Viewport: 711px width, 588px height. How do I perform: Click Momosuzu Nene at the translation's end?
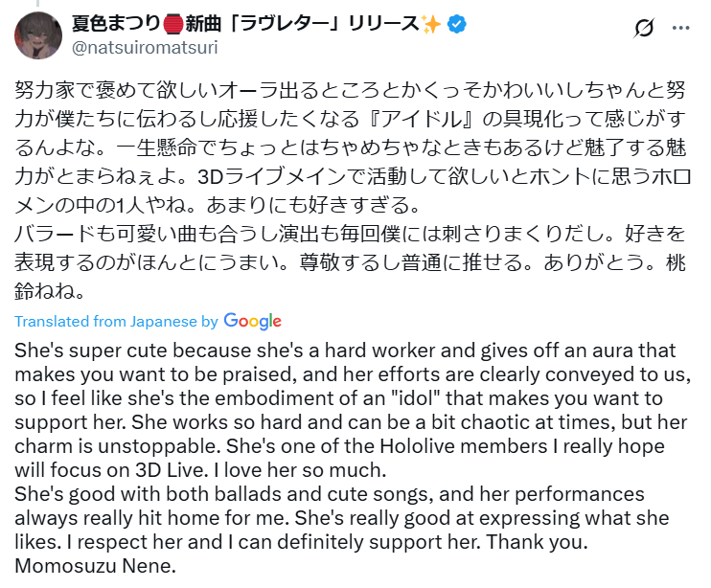pyautogui.click(x=95, y=566)
